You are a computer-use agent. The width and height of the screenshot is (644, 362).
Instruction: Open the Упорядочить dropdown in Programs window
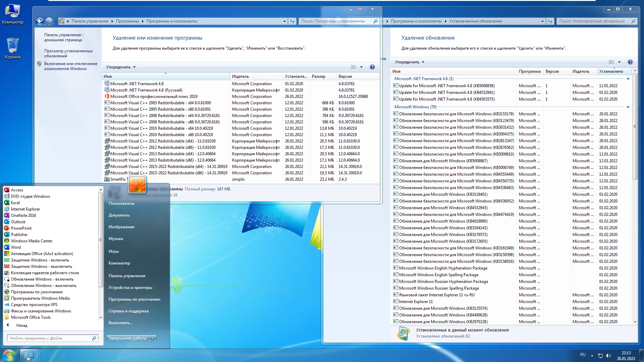(x=121, y=67)
